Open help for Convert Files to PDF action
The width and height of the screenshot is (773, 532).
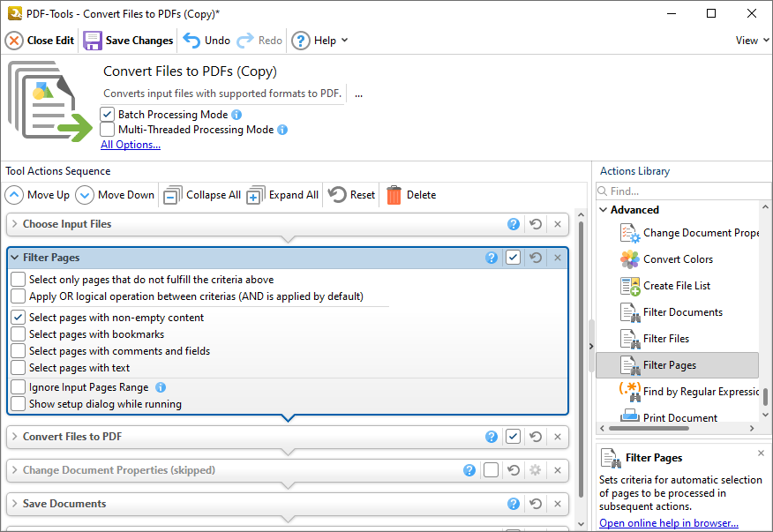coord(491,437)
